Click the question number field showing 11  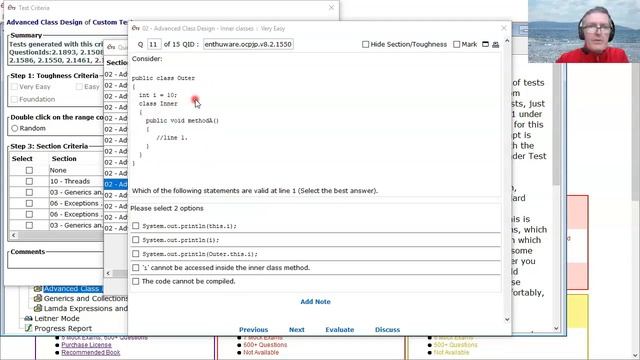(153, 44)
